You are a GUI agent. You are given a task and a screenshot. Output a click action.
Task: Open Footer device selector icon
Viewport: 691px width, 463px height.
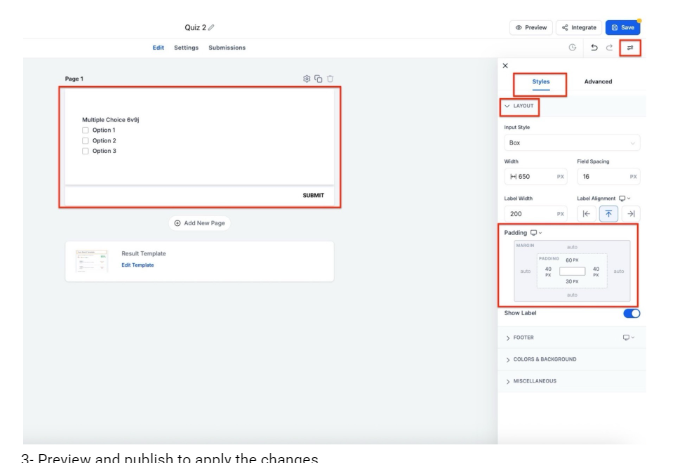coord(628,337)
